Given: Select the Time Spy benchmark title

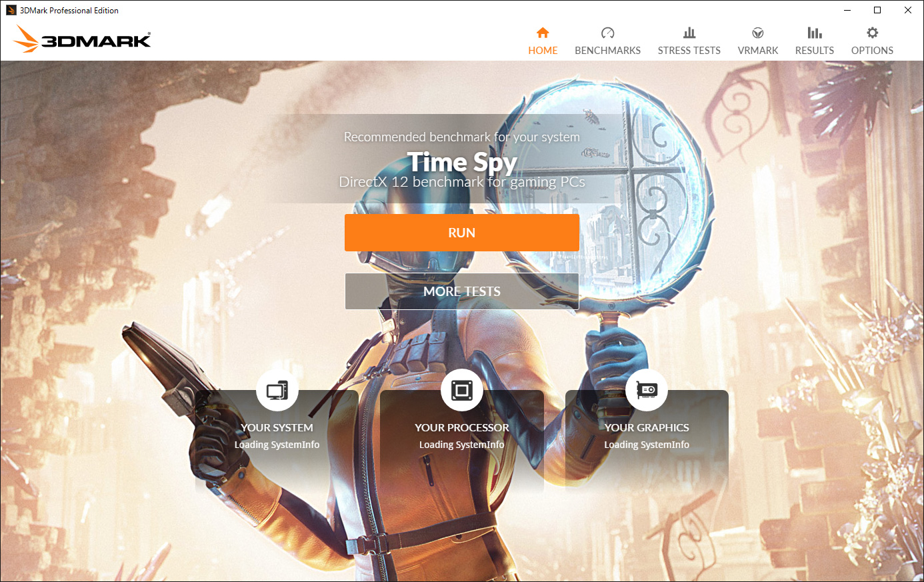Looking at the screenshot, I should pyautogui.click(x=462, y=162).
